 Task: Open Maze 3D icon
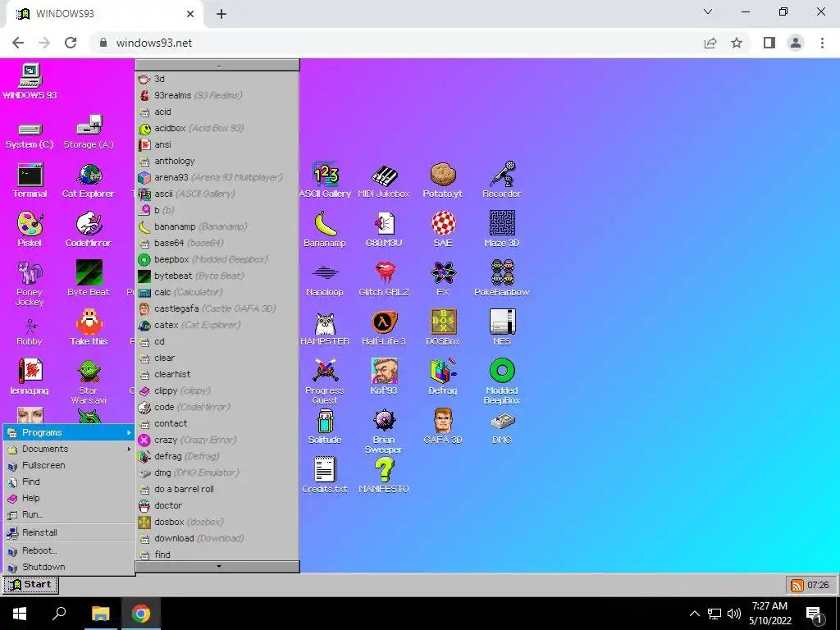[502, 230]
